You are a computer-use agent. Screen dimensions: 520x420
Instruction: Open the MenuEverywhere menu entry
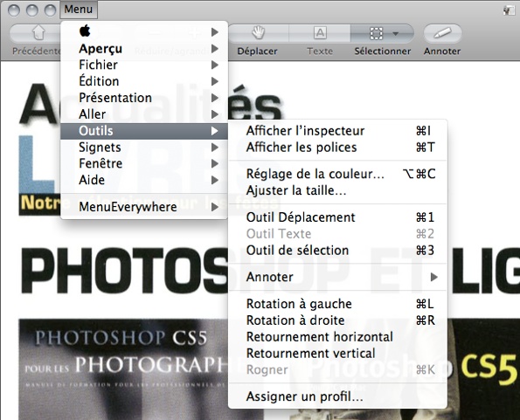pos(144,207)
